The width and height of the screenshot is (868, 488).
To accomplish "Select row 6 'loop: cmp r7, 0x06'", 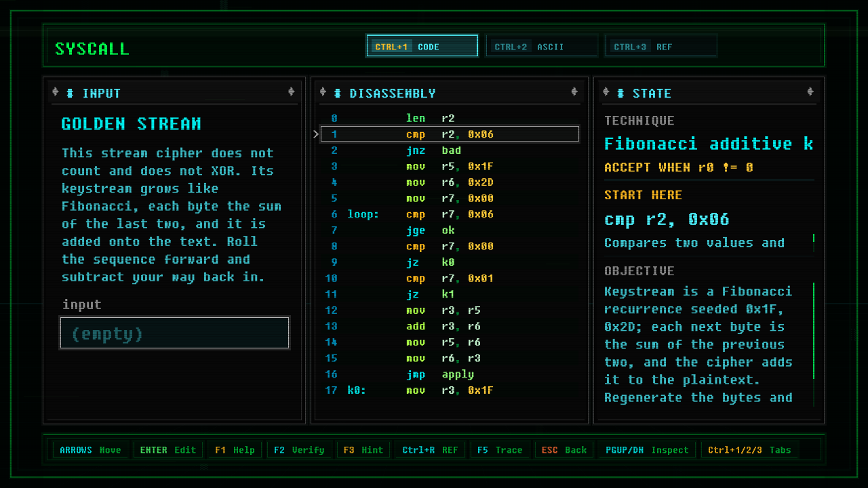I will tap(450, 214).
